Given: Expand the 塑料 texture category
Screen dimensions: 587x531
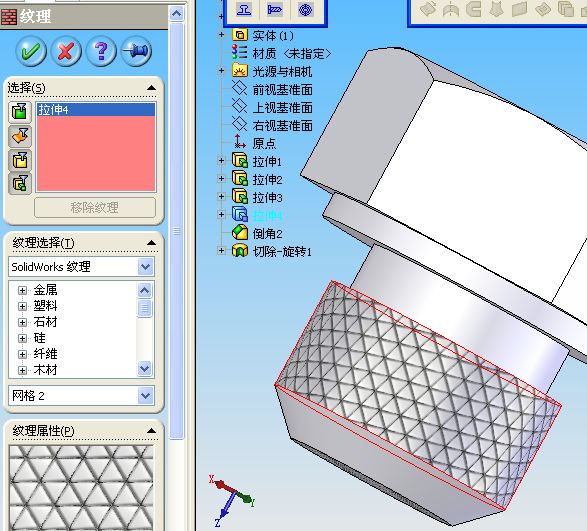Looking at the screenshot, I should tap(22, 306).
